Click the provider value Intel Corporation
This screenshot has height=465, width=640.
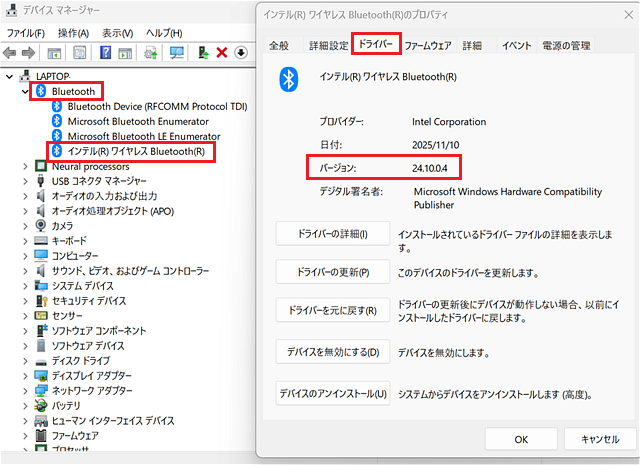coord(449,122)
